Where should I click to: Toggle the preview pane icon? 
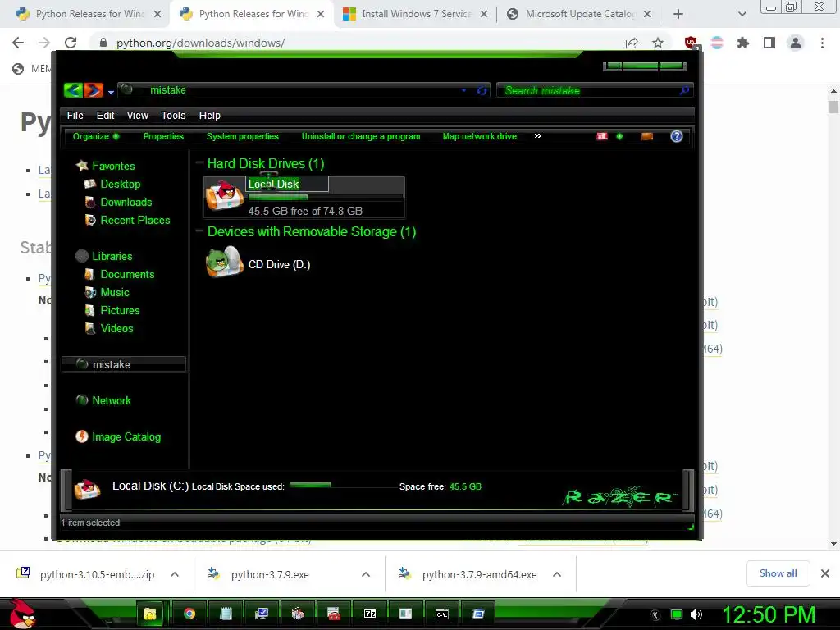647,136
